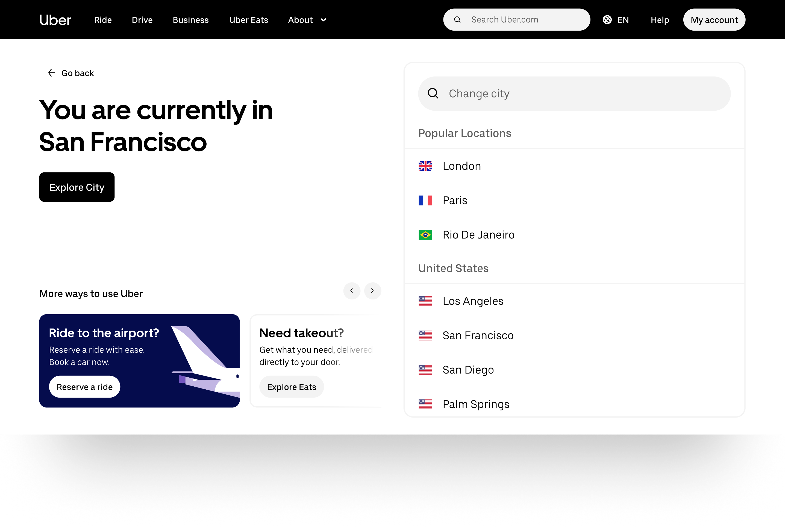The width and height of the screenshot is (785, 532).
Task: Click the Explore Eats button
Action: (292, 387)
